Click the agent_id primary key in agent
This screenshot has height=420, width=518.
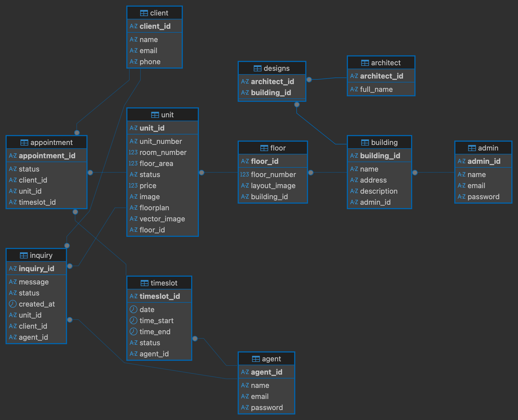(266, 372)
